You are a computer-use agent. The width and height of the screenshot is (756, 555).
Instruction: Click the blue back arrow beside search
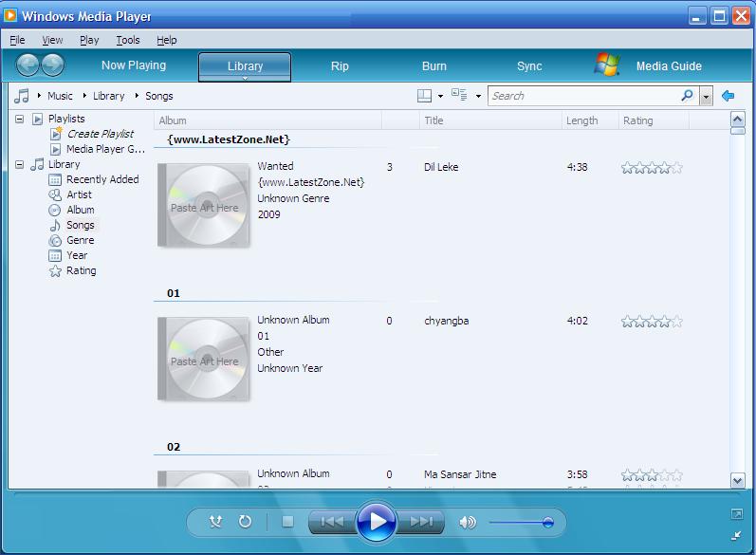tap(728, 96)
